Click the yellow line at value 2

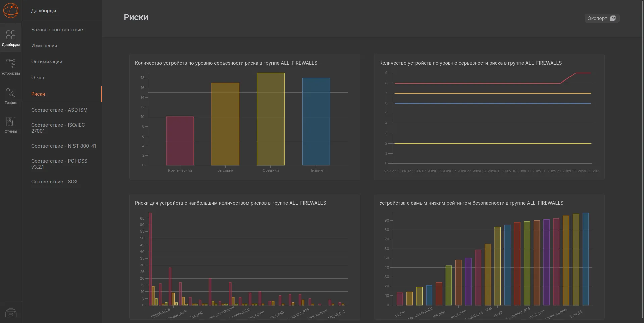click(x=493, y=144)
